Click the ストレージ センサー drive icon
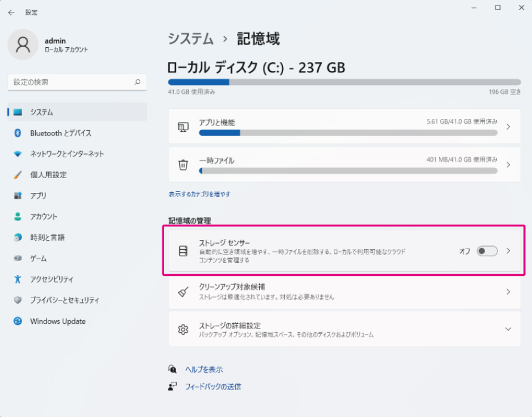 coord(183,251)
